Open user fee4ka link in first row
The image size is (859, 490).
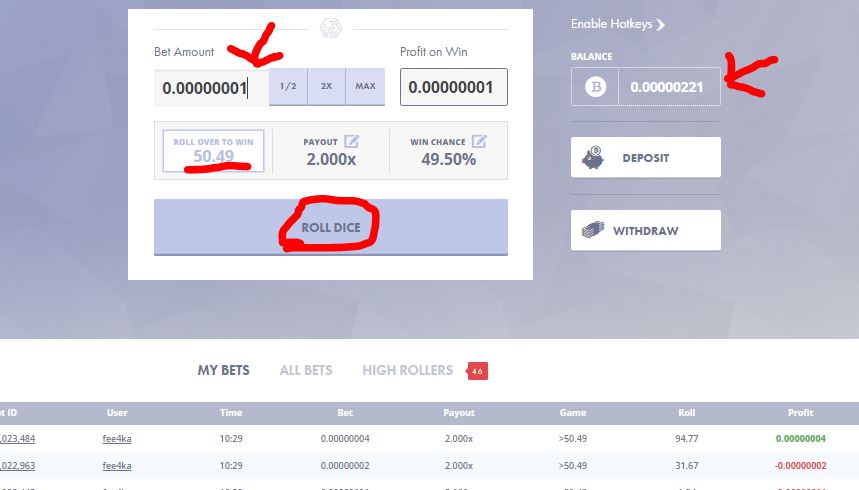(x=117, y=438)
